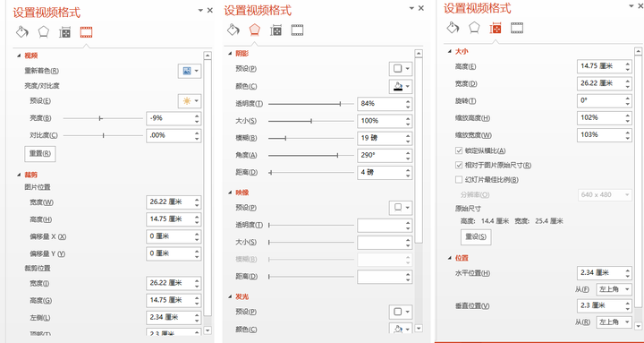Open Size & Properties tab in left panel
The width and height of the screenshot is (644, 343).
65,32
